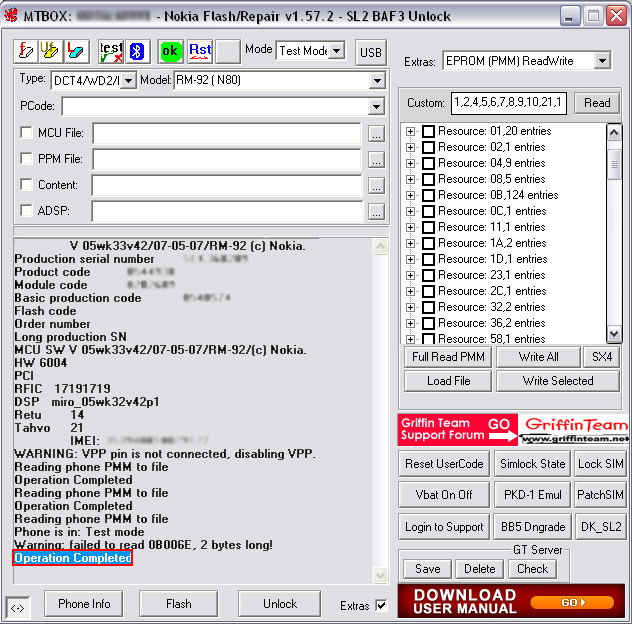
Task: Check Resource 1A,2 entries box
Action: pyautogui.click(x=428, y=243)
